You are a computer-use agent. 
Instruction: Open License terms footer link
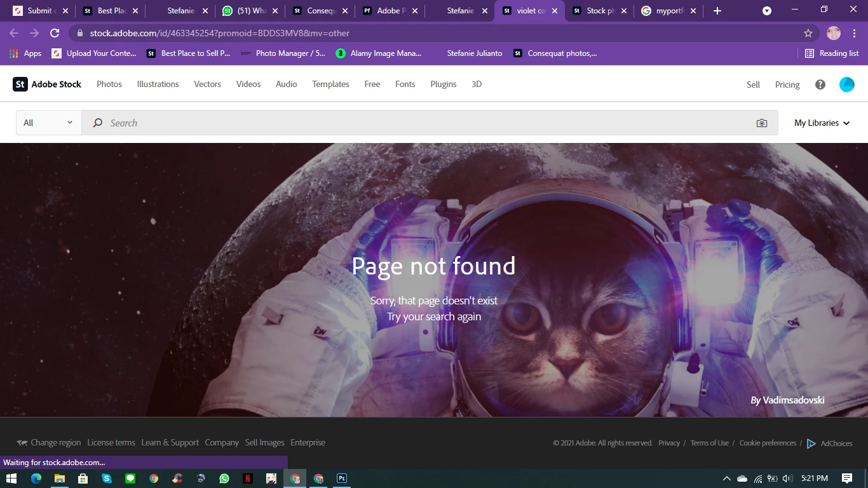coord(111,443)
